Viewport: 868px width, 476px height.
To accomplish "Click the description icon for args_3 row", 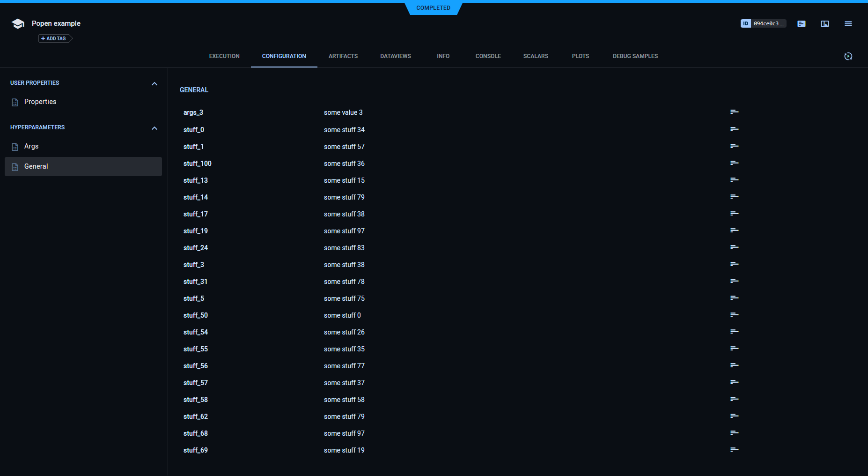I will coord(734,112).
